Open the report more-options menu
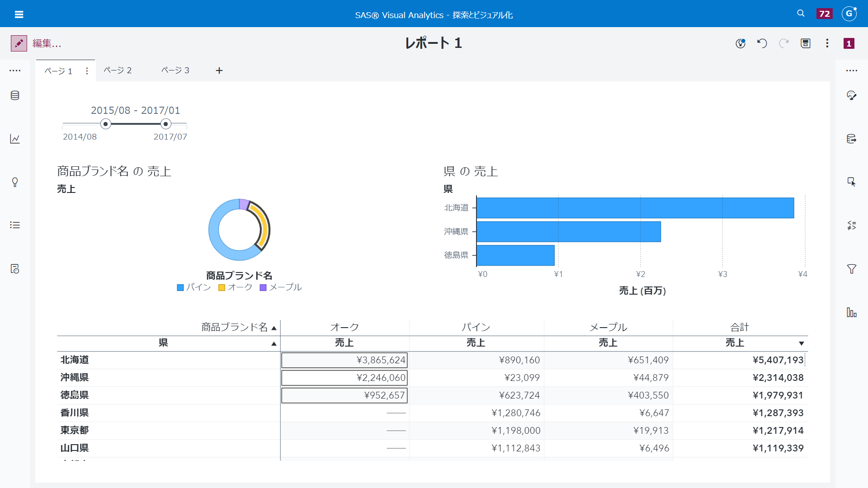Screen dimensions: 868x488 [827, 43]
